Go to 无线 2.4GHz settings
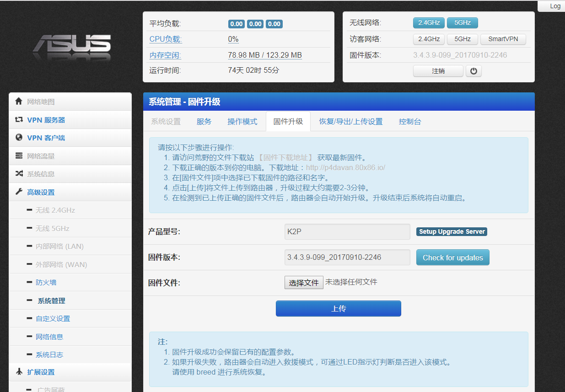The height and width of the screenshot is (392, 565). coord(70,210)
